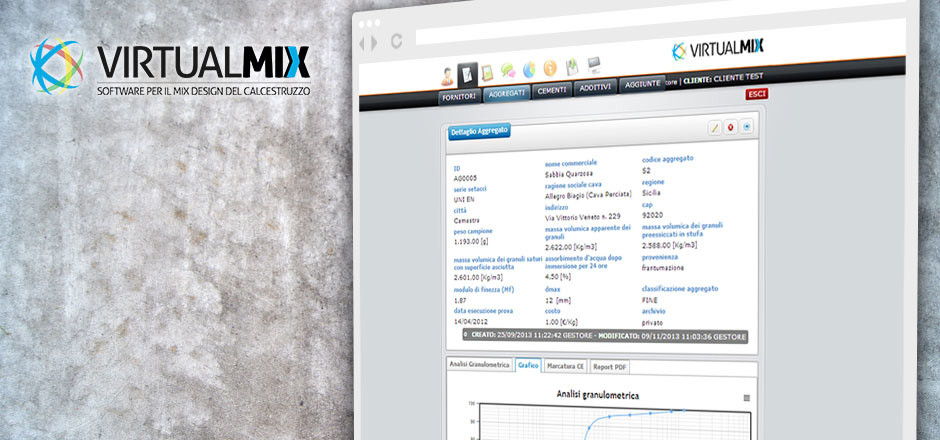Viewport: 940px width, 440px height.
Task: Open the chat bubbles icon
Action: pos(508,70)
